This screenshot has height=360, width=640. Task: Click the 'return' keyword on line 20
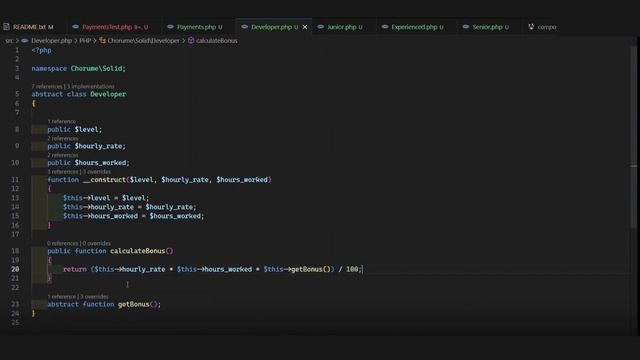(75, 269)
